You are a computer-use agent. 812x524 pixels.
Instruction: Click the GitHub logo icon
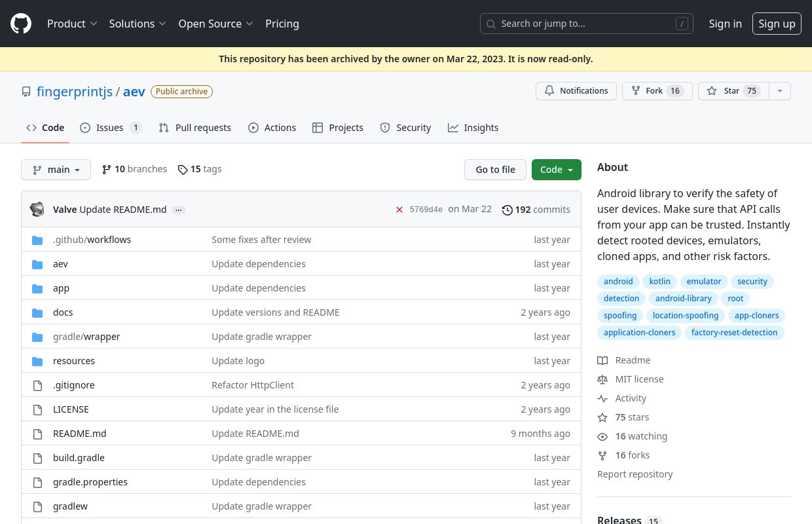coord(21,24)
